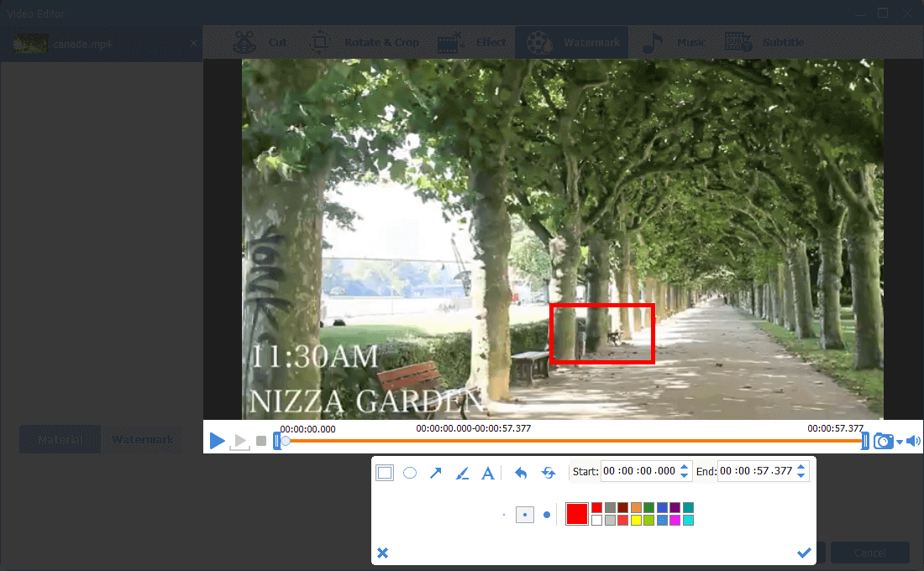Open the large current color red swatch
Viewport: 924px width, 571px height.
(x=577, y=514)
